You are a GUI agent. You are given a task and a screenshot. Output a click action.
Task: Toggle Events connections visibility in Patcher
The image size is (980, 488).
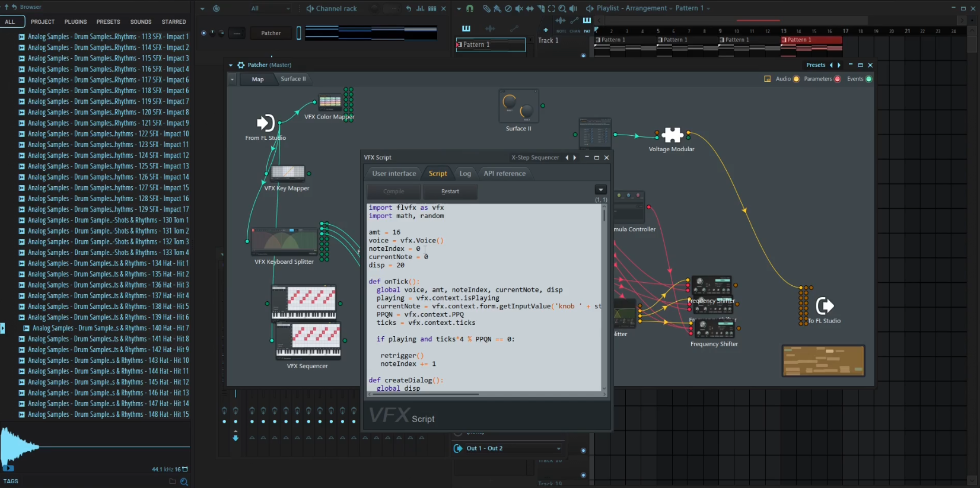tap(868, 79)
